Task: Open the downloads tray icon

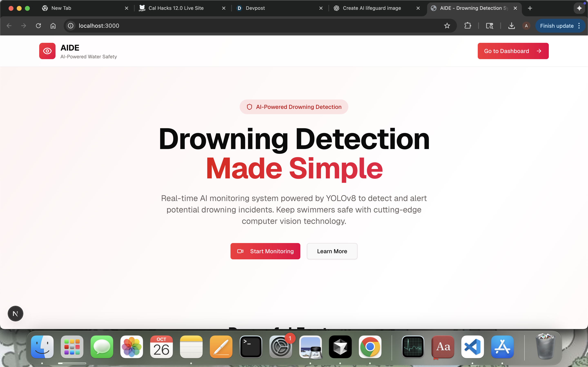Action: pos(511,26)
